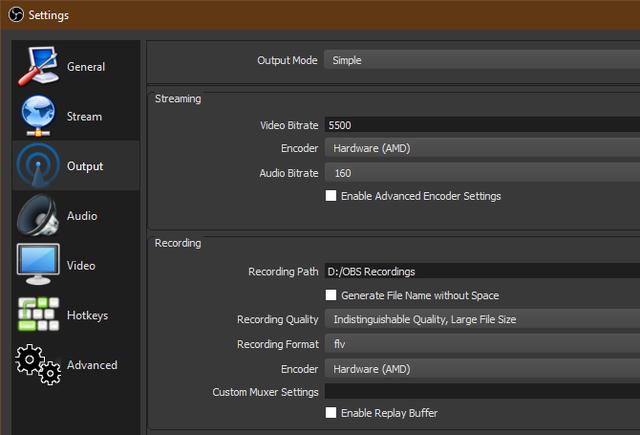
Task: Enable the Replay Buffer checkbox
Action: coord(331,413)
